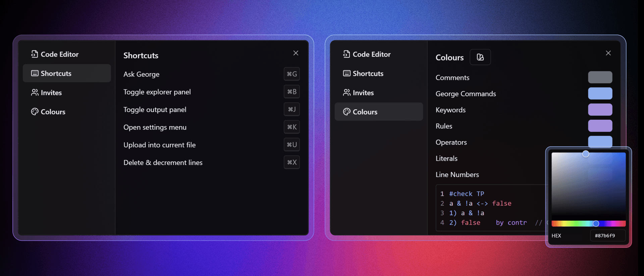The image size is (644, 276).
Task: Close the Shortcuts window
Action: click(x=296, y=53)
